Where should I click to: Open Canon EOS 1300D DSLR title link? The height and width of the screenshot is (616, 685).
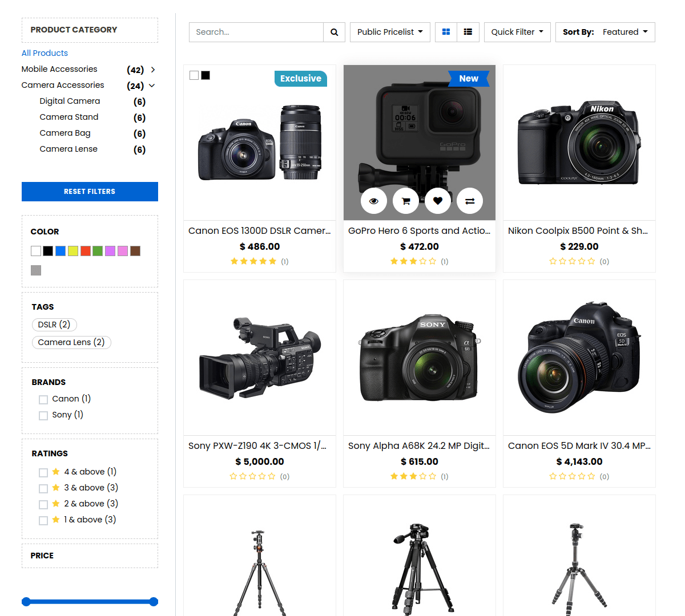click(260, 231)
